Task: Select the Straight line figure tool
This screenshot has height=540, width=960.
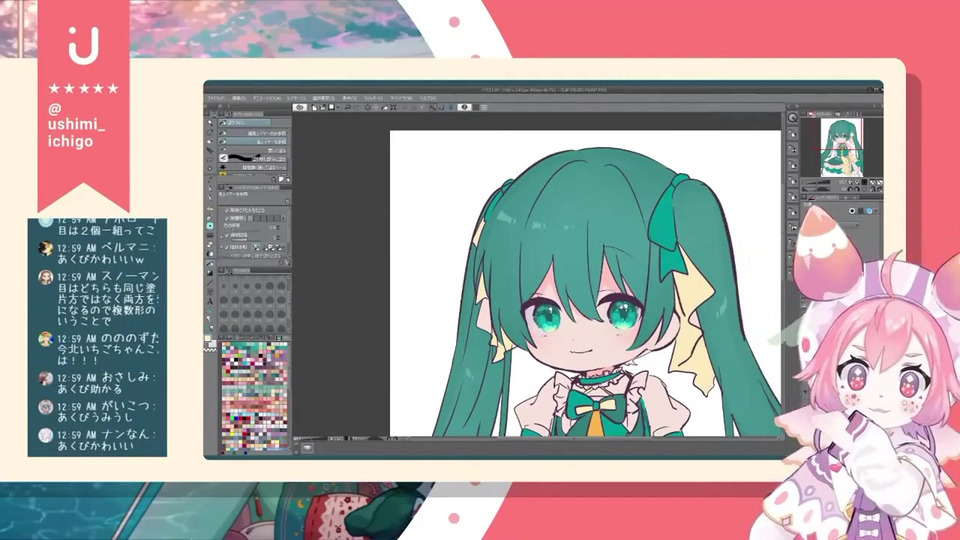Action: click(x=210, y=283)
